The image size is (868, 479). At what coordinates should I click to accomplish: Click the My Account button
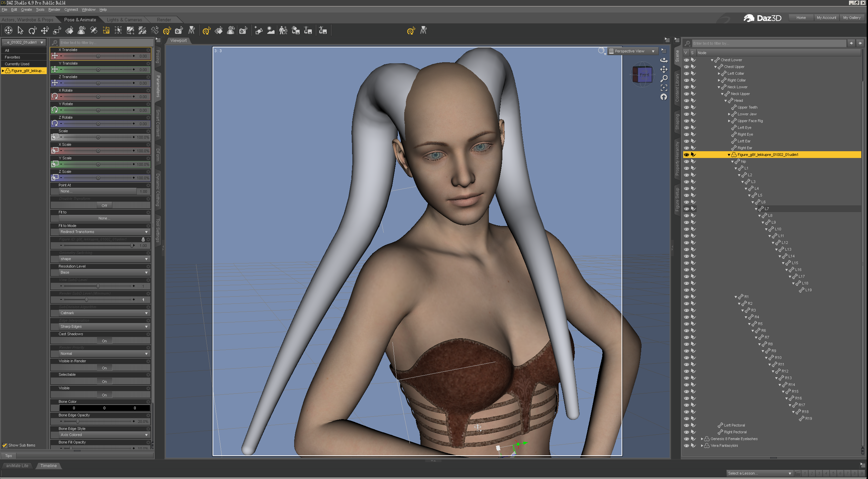(826, 18)
